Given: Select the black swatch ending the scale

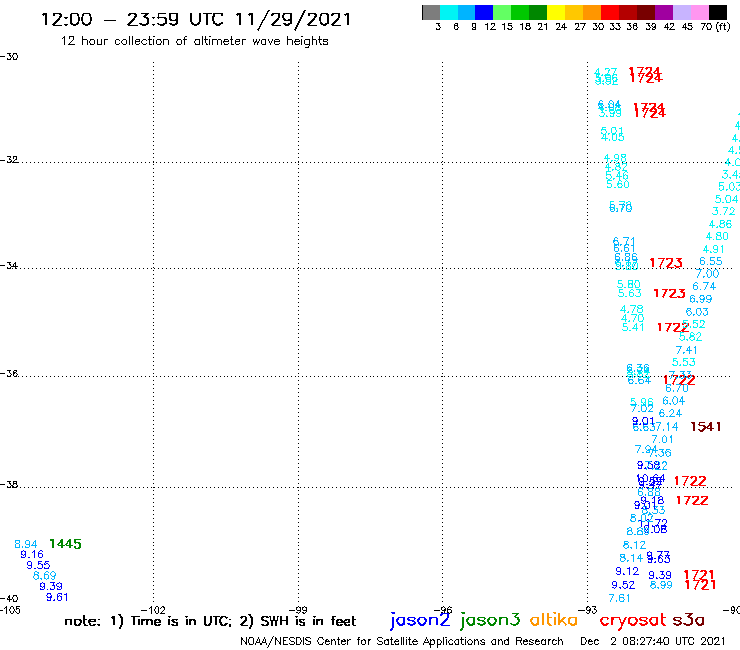Looking at the screenshot, I should [717, 12].
